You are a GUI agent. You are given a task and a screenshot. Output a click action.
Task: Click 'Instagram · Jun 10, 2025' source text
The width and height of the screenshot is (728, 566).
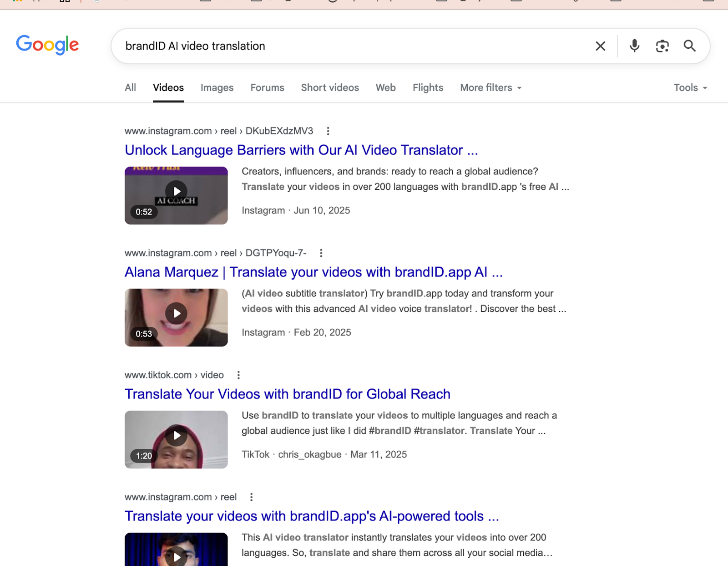click(296, 211)
